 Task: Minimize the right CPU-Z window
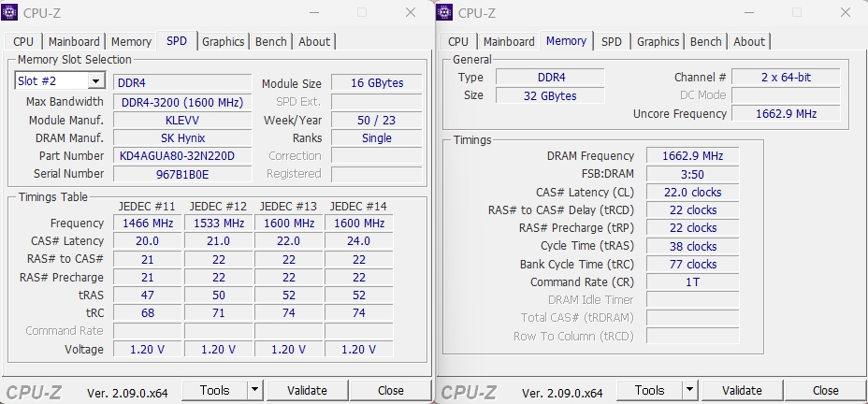(748, 12)
